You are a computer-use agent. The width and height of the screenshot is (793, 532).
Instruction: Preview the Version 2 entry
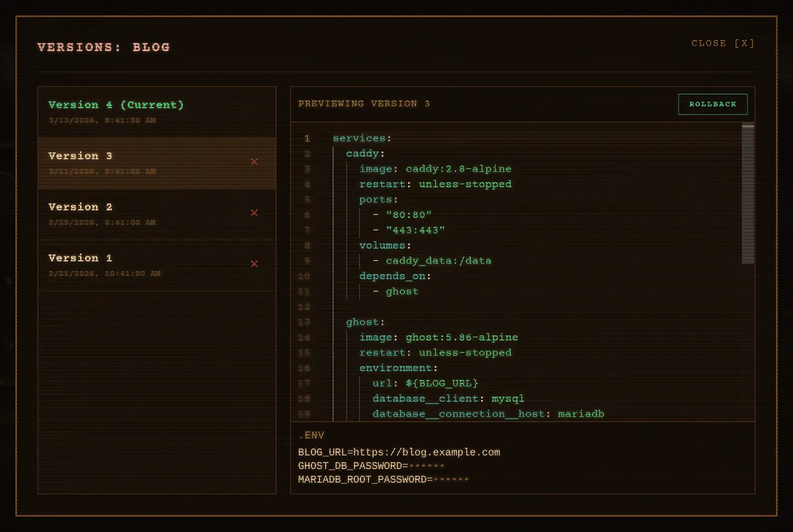157,214
